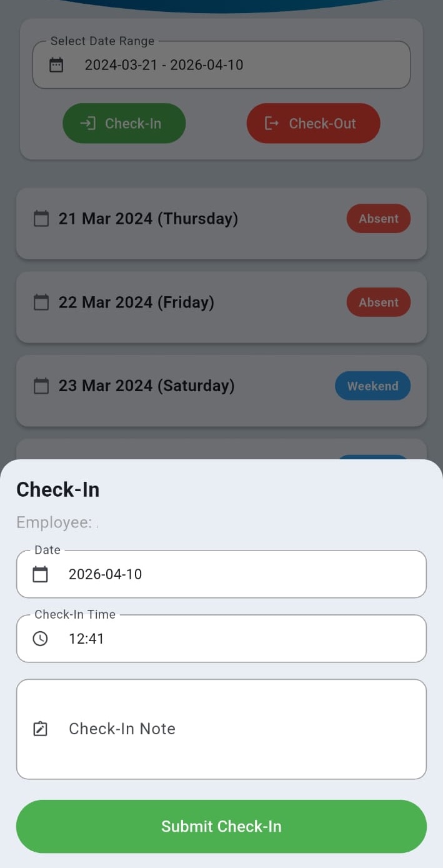Click the calendar icon in Select Date Range
Image resolution: width=443 pixels, height=868 pixels.
[x=56, y=65]
